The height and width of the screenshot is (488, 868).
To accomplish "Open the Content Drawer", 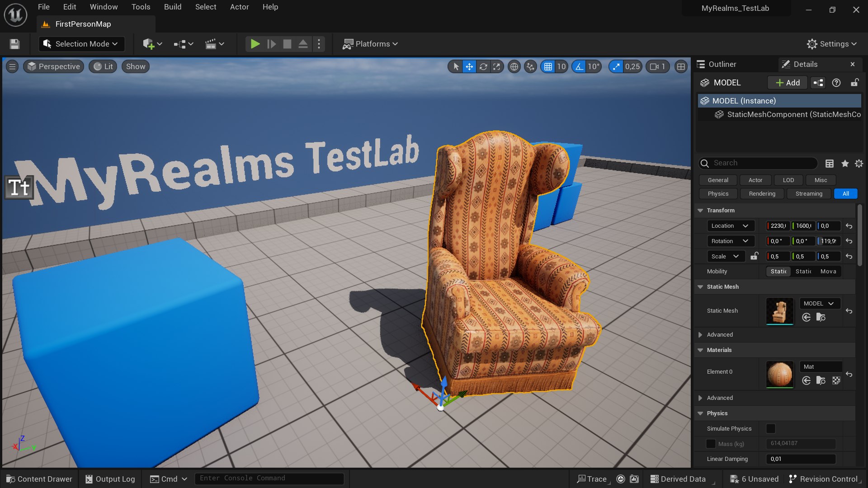I will (39, 479).
